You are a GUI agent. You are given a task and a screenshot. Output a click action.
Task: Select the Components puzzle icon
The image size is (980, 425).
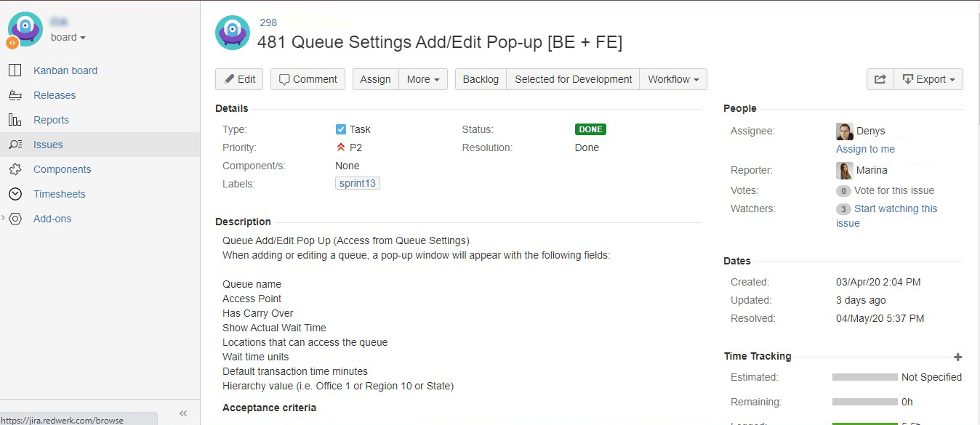point(15,169)
